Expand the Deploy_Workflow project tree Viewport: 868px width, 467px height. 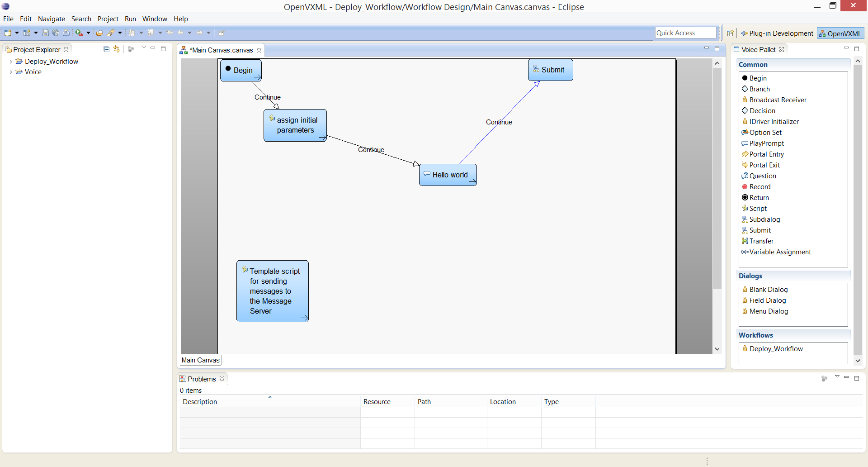pyautogui.click(x=11, y=62)
